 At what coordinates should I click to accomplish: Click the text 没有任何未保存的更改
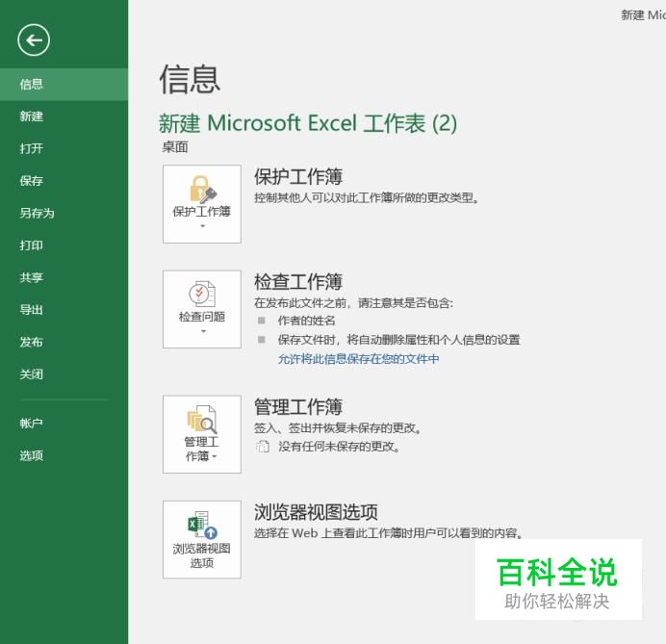click(339, 447)
